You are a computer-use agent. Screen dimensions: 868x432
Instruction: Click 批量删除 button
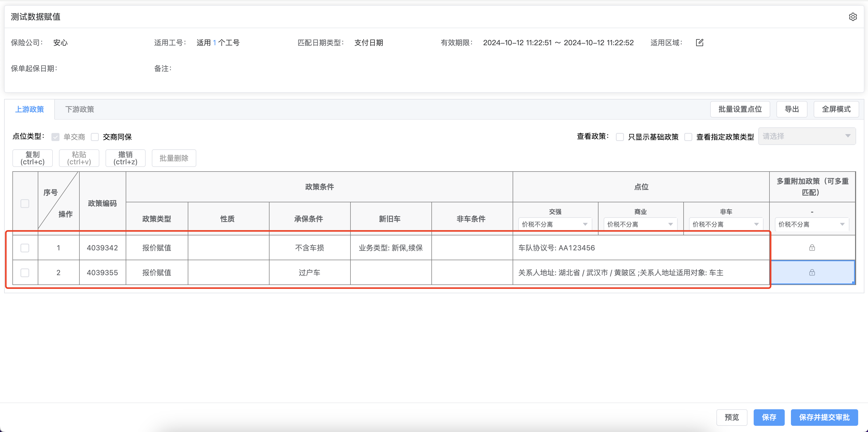[x=174, y=158]
